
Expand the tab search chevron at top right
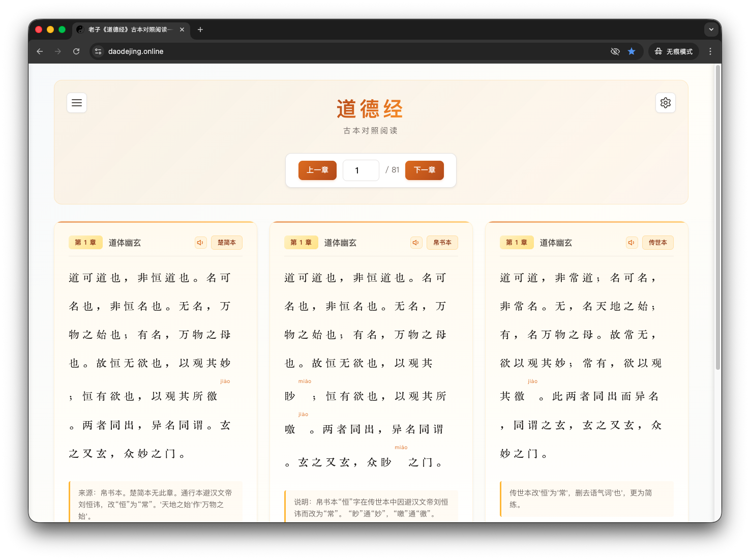[x=711, y=30]
